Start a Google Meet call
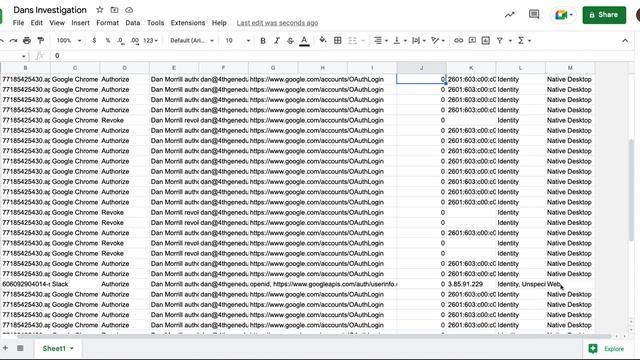 click(x=563, y=15)
